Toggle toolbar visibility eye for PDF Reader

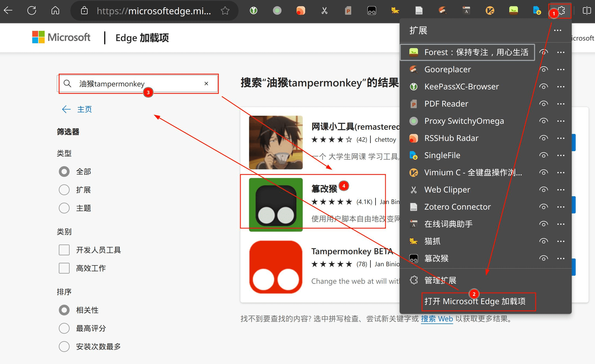point(544,104)
